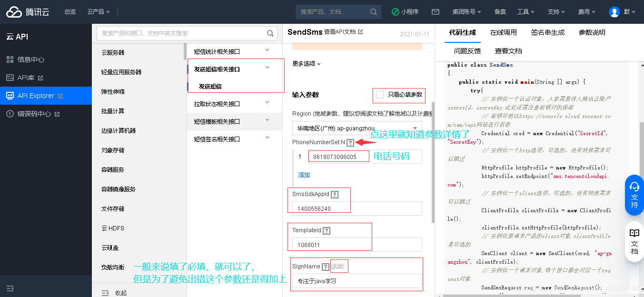
Task: Click the search icon in API search box
Action: click(x=270, y=33)
